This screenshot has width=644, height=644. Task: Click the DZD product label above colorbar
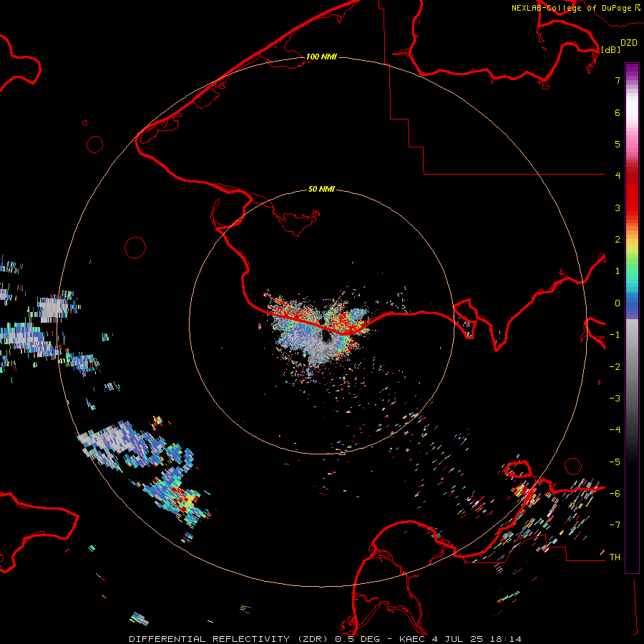tap(629, 43)
